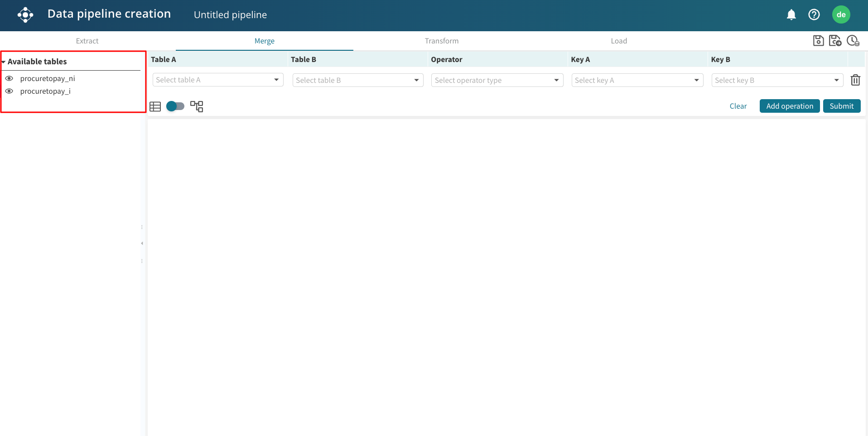Open the help question mark icon
Screen dimensions: 868x436
(x=814, y=15)
